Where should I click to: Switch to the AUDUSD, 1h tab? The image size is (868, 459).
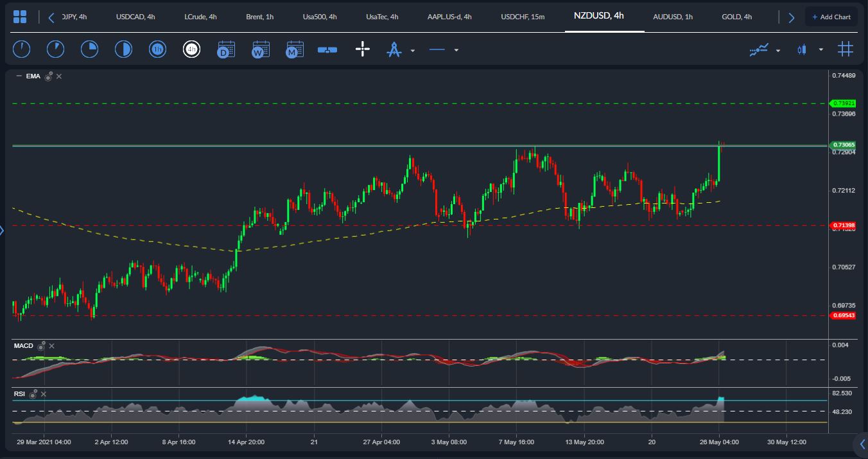(673, 17)
